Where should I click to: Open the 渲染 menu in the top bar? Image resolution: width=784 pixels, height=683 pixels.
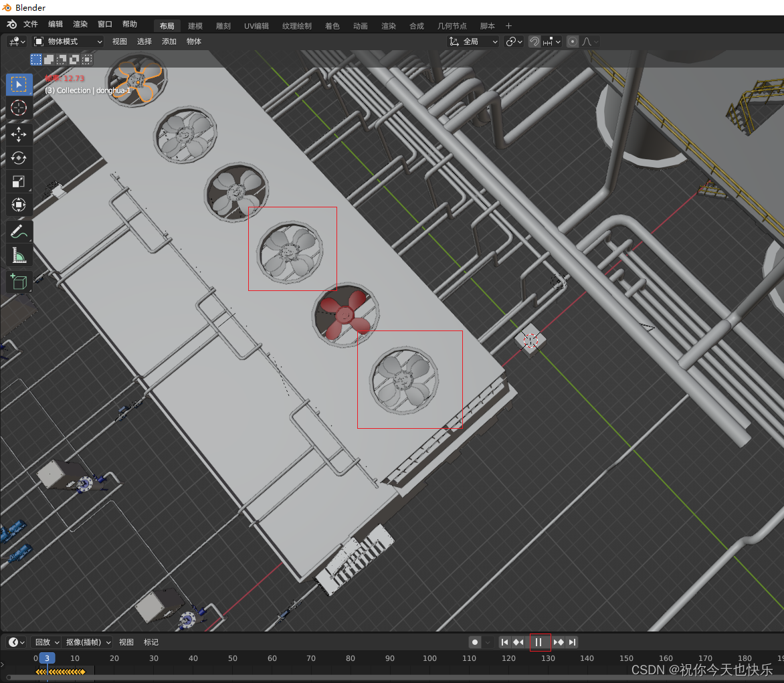[80, 24]
